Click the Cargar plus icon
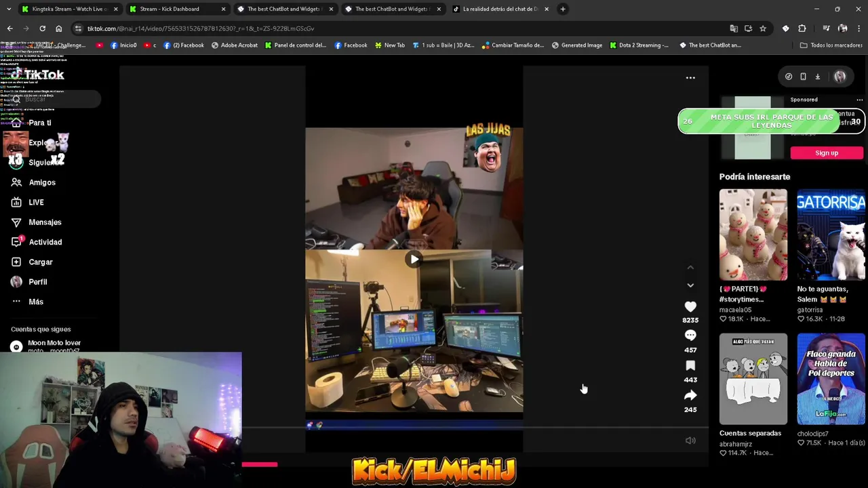Viewport: 868px width, 488px height. (16, 262)
